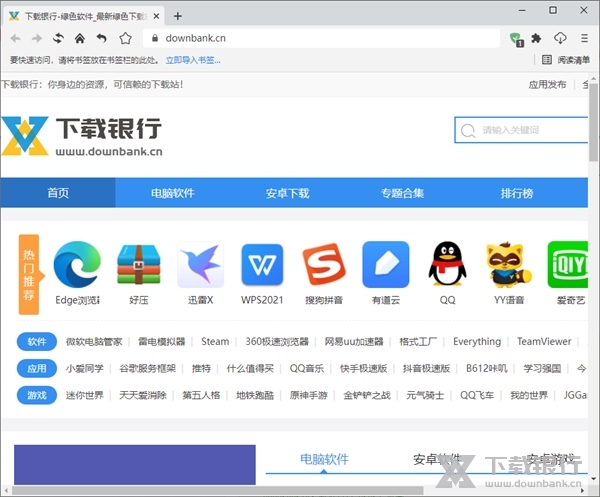
Task: Click the 立即导入书签 link
Action: (x=193, y=60)
